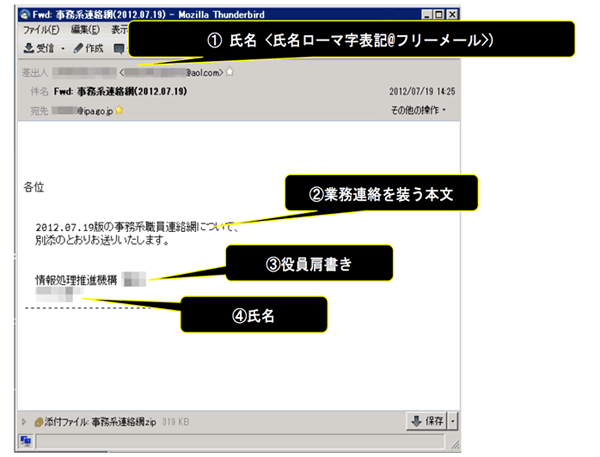Open the ファイル(F) menu
The height and width of the screenshot is (457, 600).
coord(41,29)
